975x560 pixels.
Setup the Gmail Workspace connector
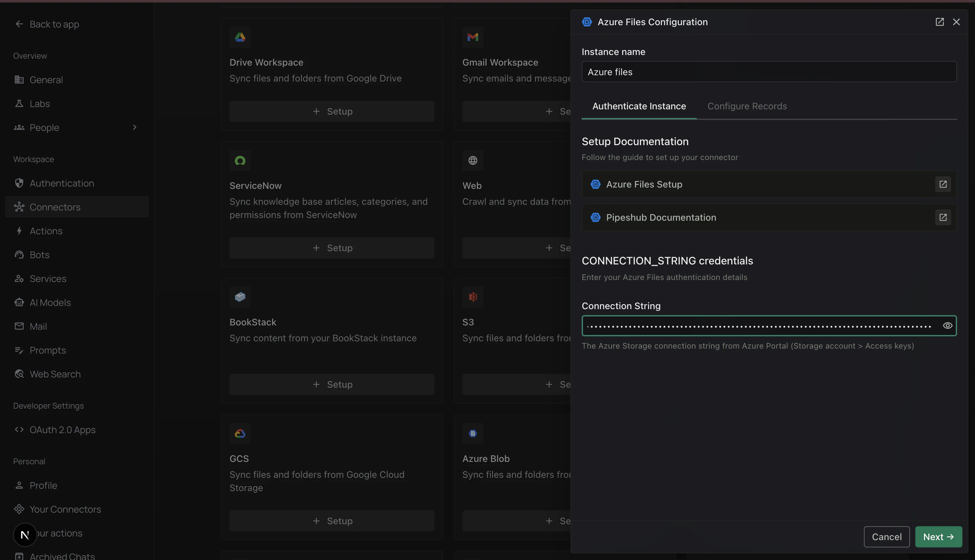[517, 111]
